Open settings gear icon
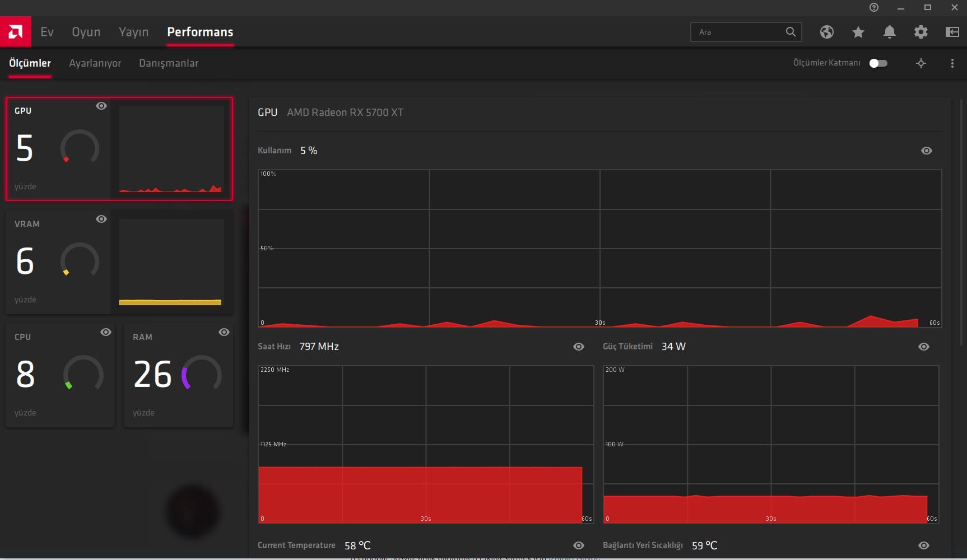Image resolution: width=967 pixels, height=560 pixels. pyautogui.click(x=921, y=32)
